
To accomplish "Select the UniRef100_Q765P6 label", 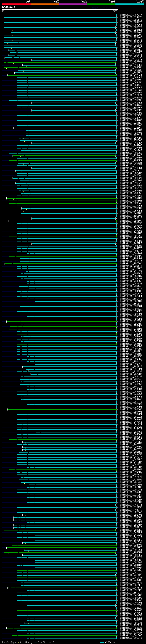I will click(x=131, y=326).
